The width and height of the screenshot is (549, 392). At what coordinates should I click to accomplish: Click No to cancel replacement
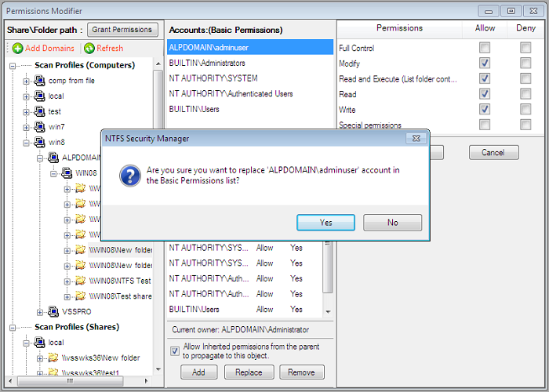click(x=392, y=223)
